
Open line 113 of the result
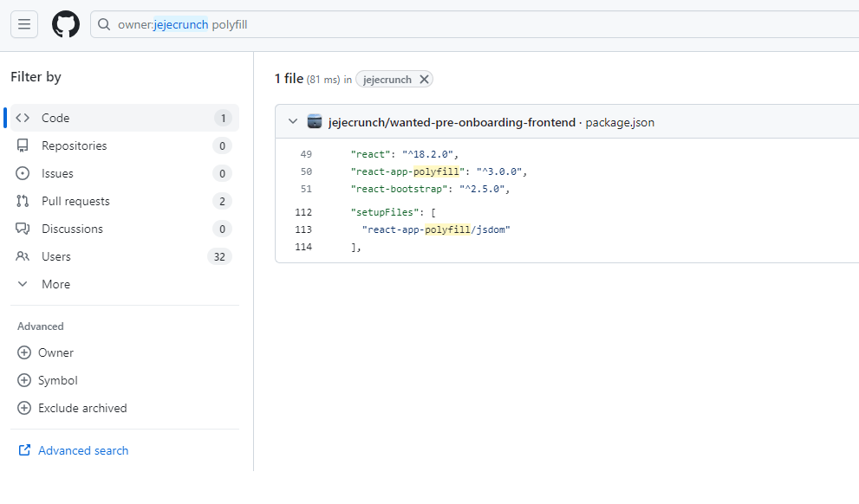coord(303,229)
